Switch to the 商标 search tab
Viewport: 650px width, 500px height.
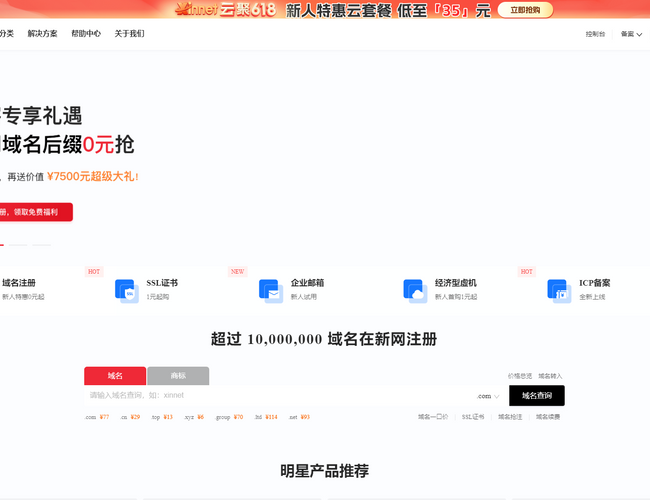click(x=178, y=376)
